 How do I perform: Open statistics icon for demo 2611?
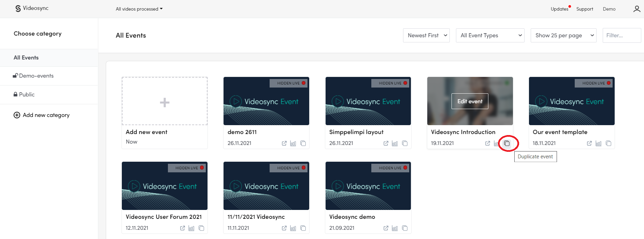click(293, 143)
